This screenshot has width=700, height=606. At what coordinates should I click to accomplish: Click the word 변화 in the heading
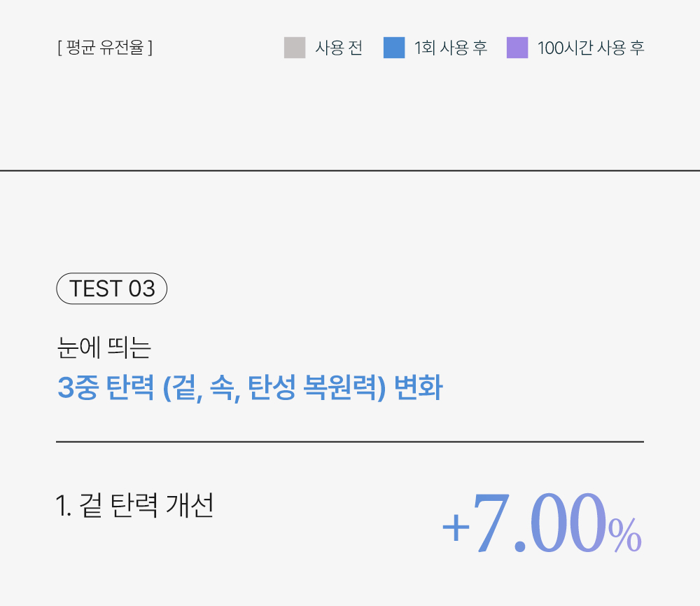pos(418,387)
